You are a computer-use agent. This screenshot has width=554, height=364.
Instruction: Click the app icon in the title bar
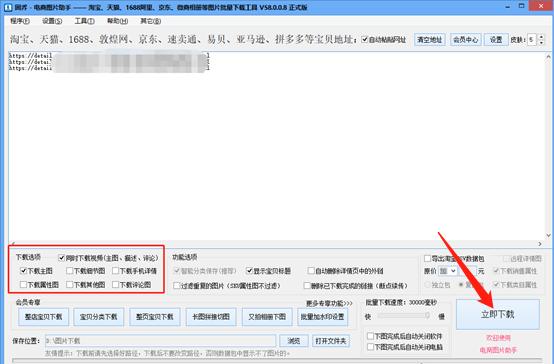coord(7,7)
